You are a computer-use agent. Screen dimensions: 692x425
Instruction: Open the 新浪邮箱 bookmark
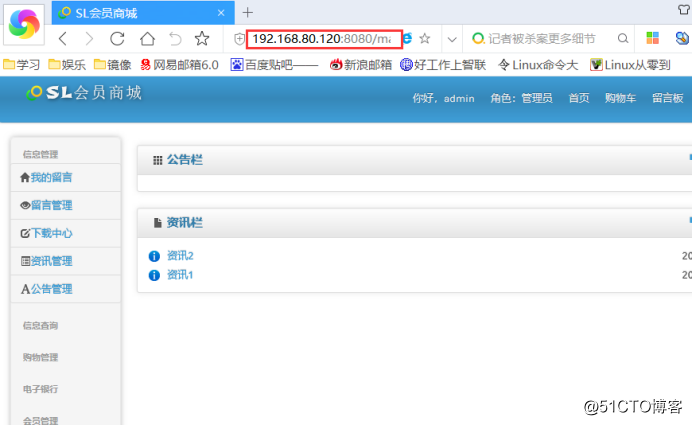(361, 65)
